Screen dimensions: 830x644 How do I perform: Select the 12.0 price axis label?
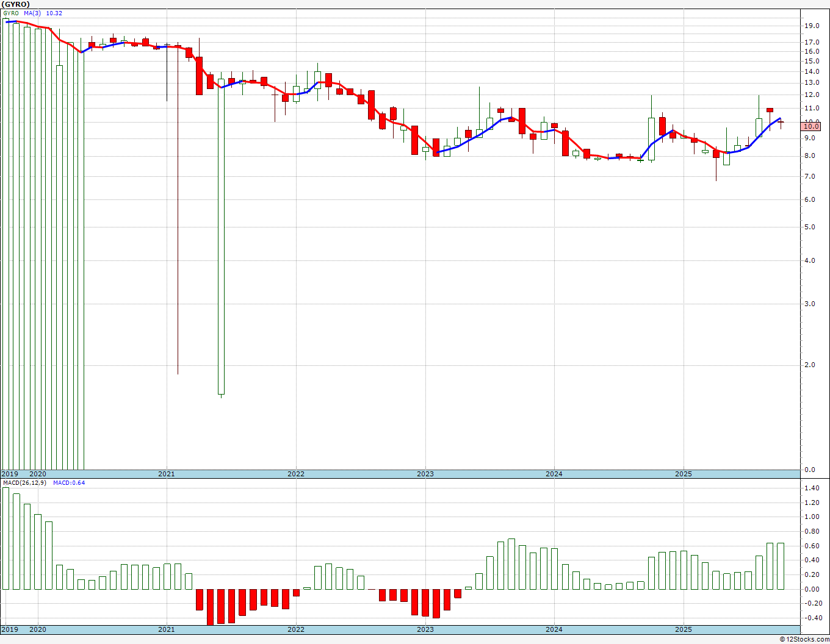(812, 95)
